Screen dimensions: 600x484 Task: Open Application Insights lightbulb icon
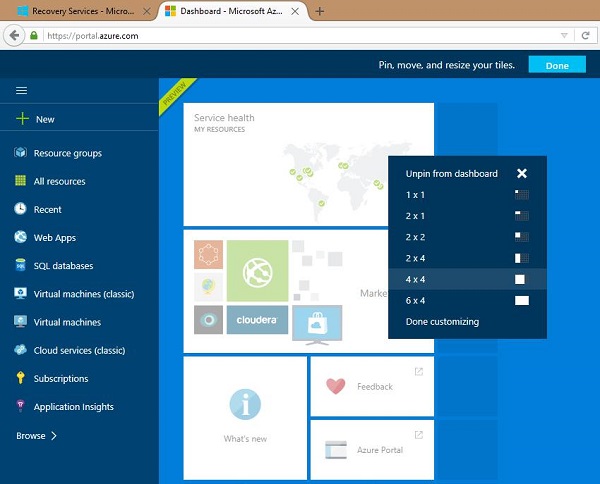tap(20, 407)
